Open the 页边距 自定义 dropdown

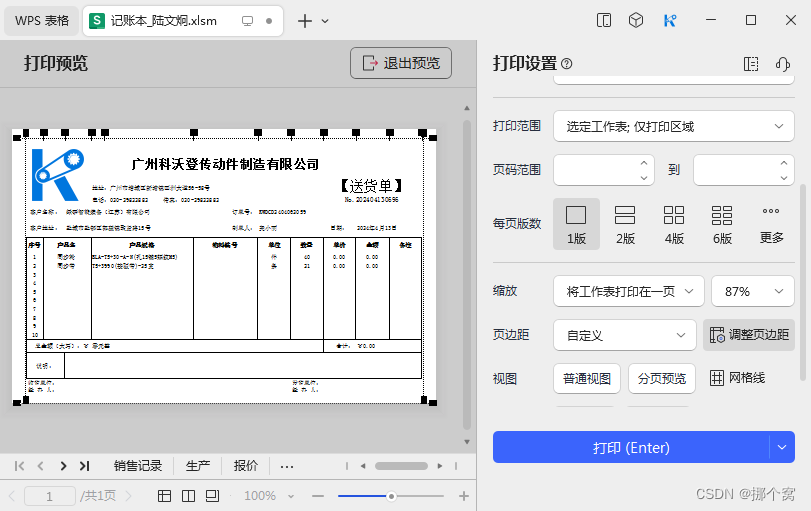click(x=625, y=335)
